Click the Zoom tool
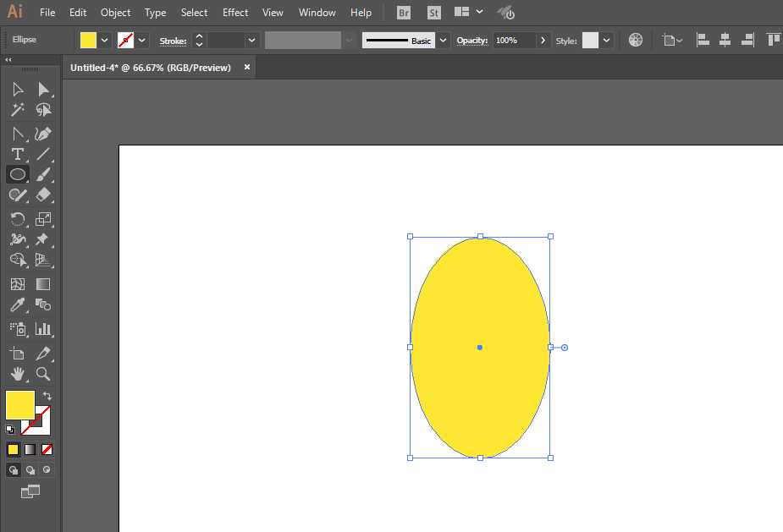Viewport: 783px width, 532px height. [43, 373]
